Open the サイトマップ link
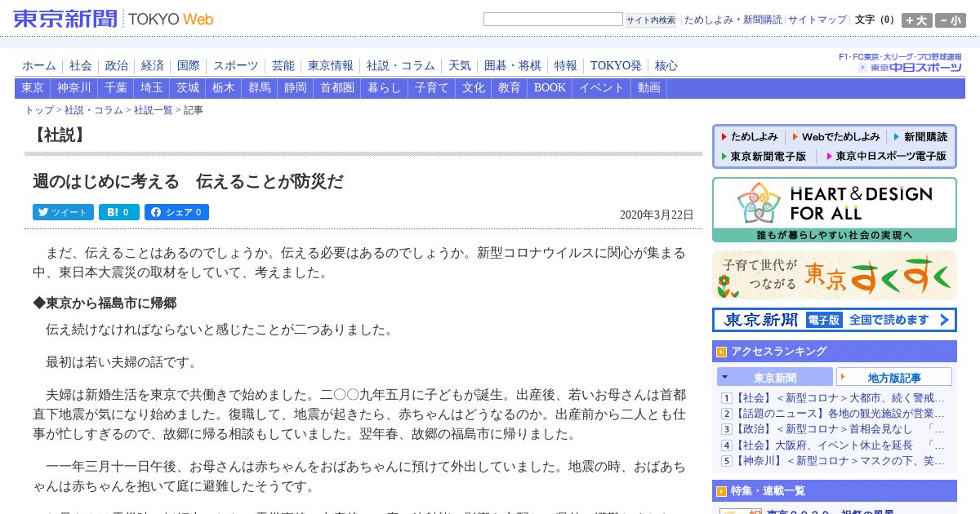This screenshot has width=980, height=514. pyautogui.click(x=817, y=20)
